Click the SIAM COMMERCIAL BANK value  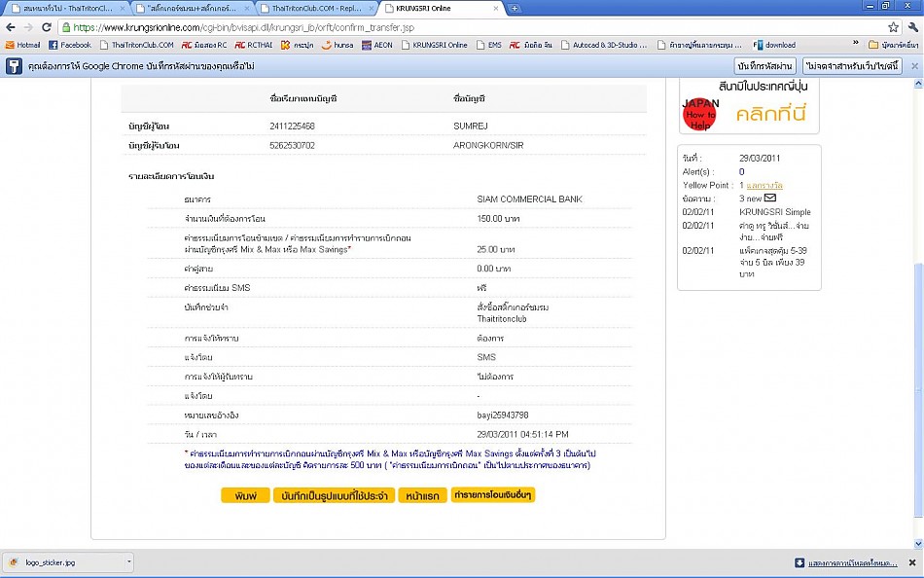pyautogui.click(x=530, y=199)
